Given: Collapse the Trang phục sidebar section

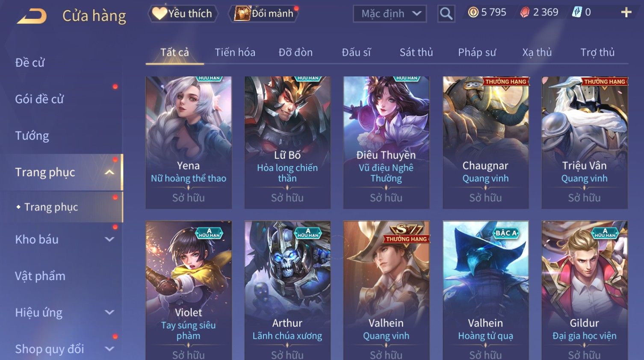Looking at the screenshot, I should [x=109, y=172].
